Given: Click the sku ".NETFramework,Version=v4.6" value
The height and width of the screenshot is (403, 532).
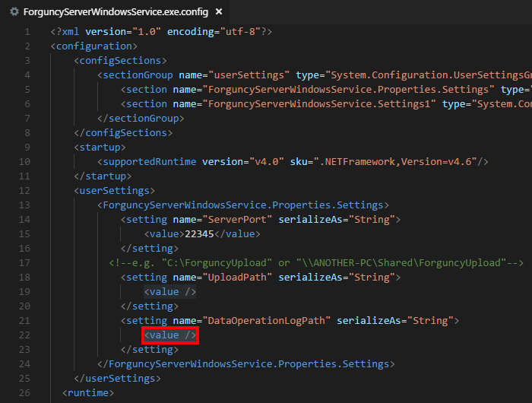Looking at the screenshot, I should coord(395,162).
